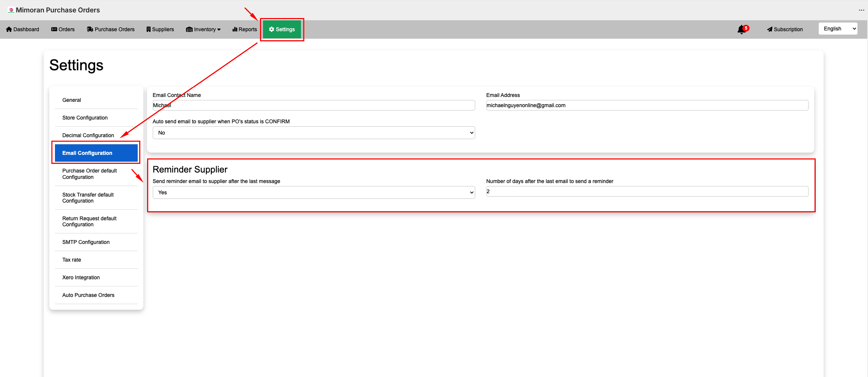Navigate to Suppliers in navbar
Image resolution: width=868 pixels, height=377 pixels.
160,29
